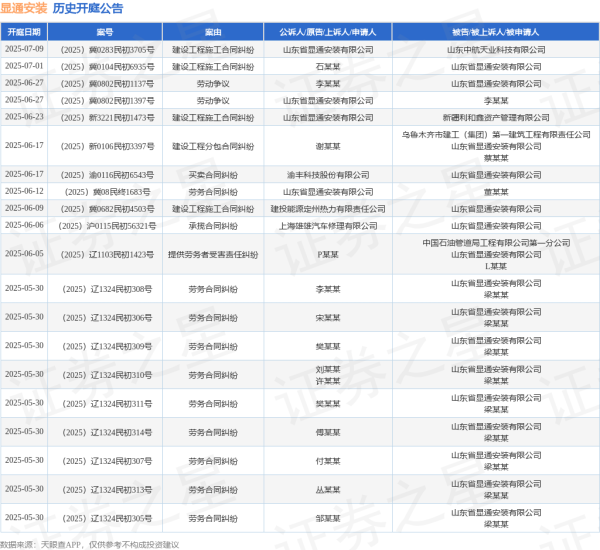This screenshot has height=550, width=600.
Task: Open case number ending in 民初3705号
Action: [107, 49]
